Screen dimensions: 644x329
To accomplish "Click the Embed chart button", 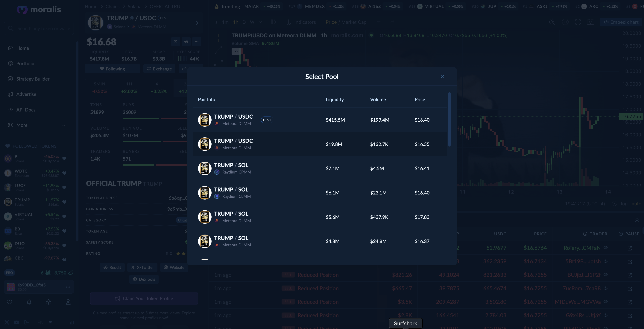I will pyautogui.click(x=621, y=22).
